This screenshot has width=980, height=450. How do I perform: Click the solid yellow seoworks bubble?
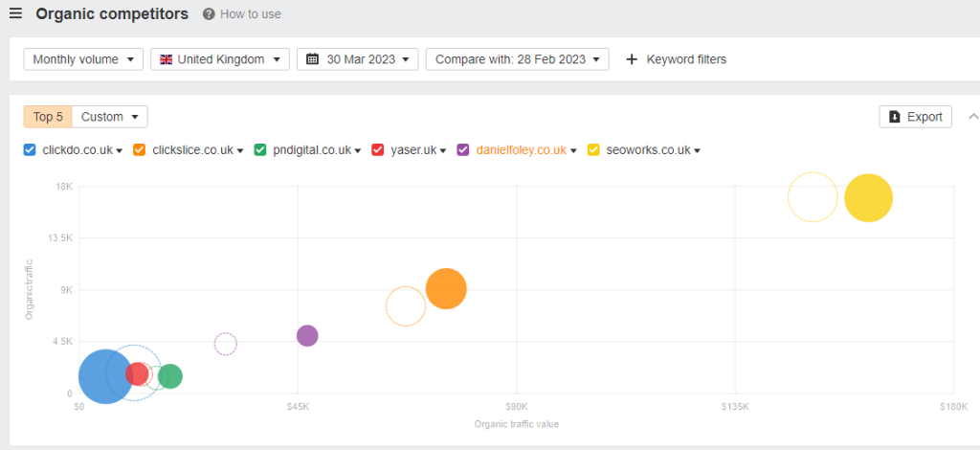(868, 198)
